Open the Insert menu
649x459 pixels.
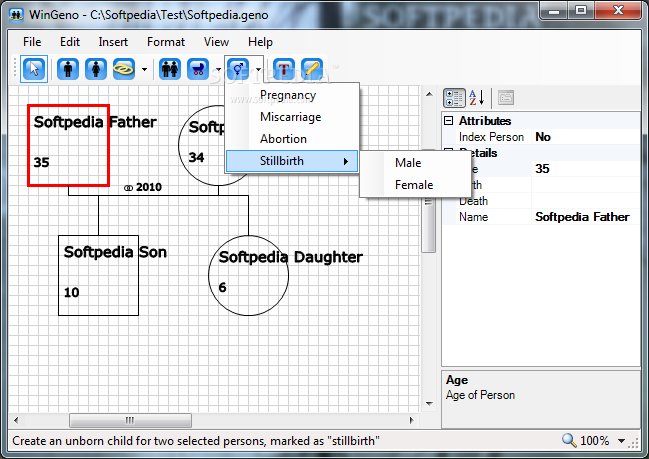113,42
